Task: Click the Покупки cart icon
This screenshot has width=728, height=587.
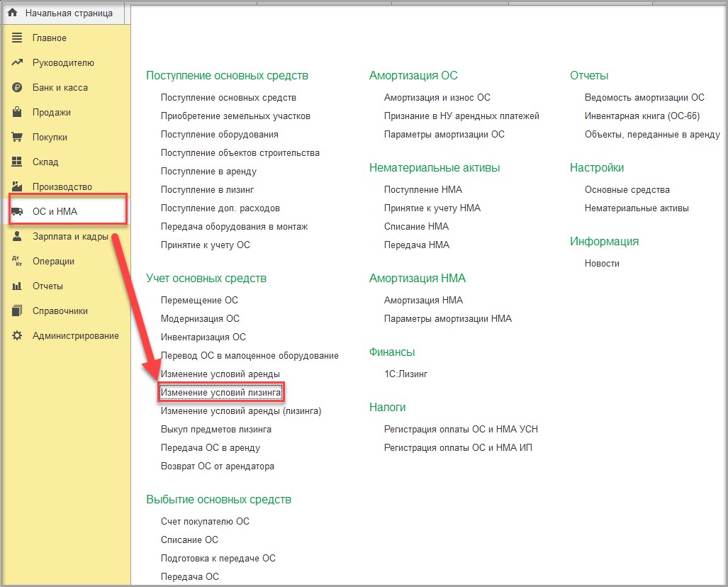Action: (17, 137)
